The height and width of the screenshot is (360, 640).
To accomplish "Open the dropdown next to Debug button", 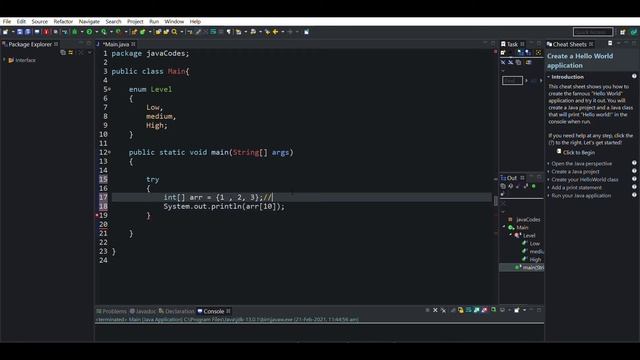I will click(82, 32).
